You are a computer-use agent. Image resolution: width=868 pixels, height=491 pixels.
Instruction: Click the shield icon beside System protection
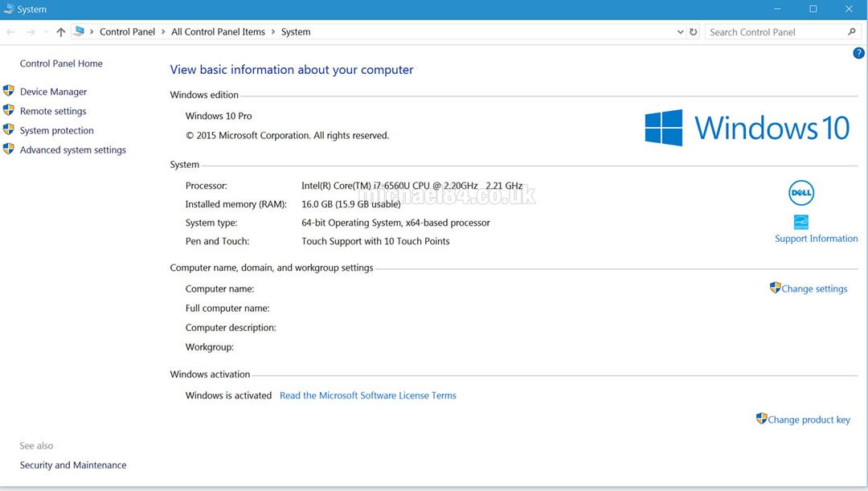tap(8, 129)
